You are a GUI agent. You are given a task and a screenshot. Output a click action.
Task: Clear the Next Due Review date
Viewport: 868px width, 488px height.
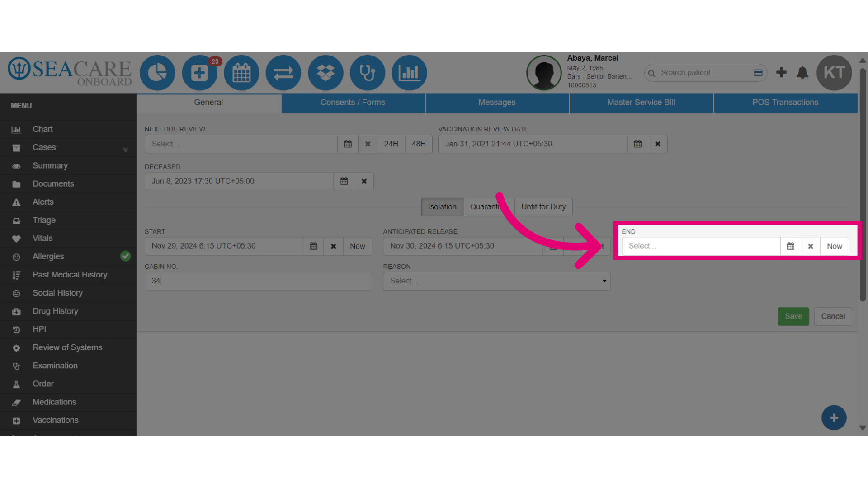[x=368, y=144]
